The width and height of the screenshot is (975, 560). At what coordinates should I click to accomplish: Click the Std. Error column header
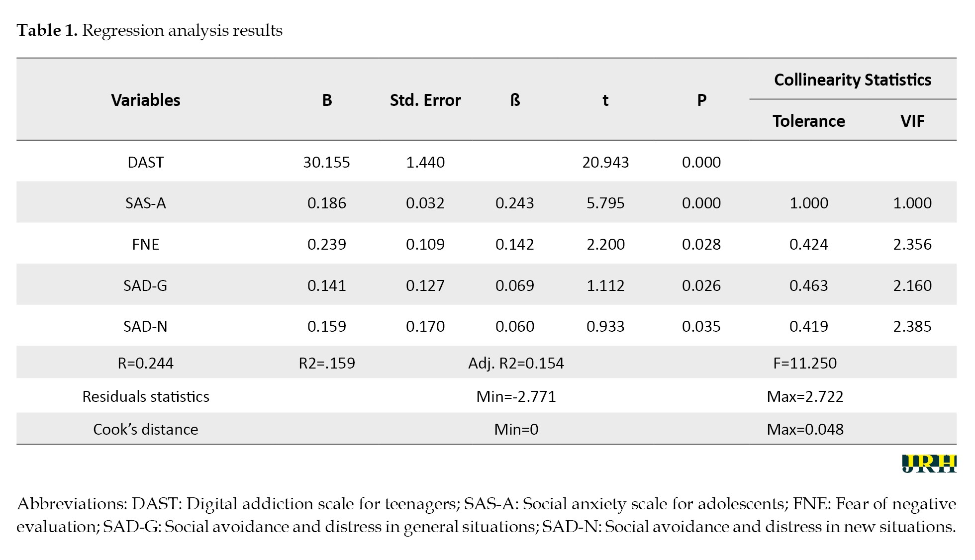click(425, 100)
